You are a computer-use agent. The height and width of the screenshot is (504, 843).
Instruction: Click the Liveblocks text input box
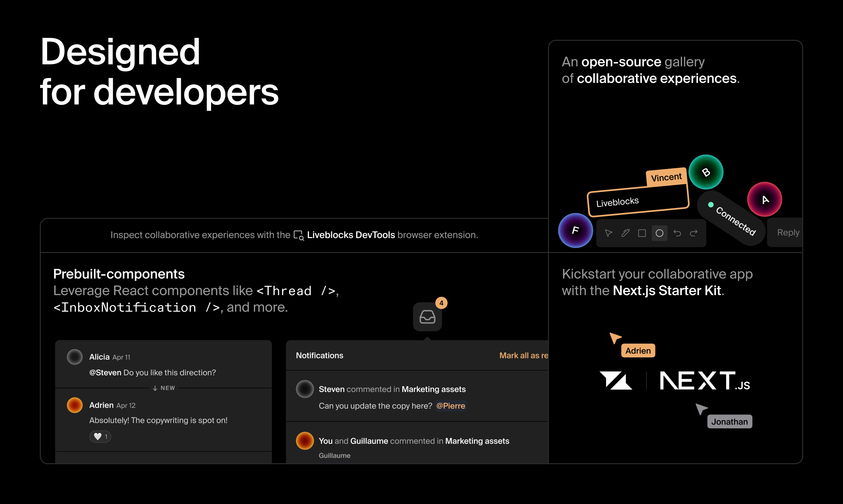(638, 200)
